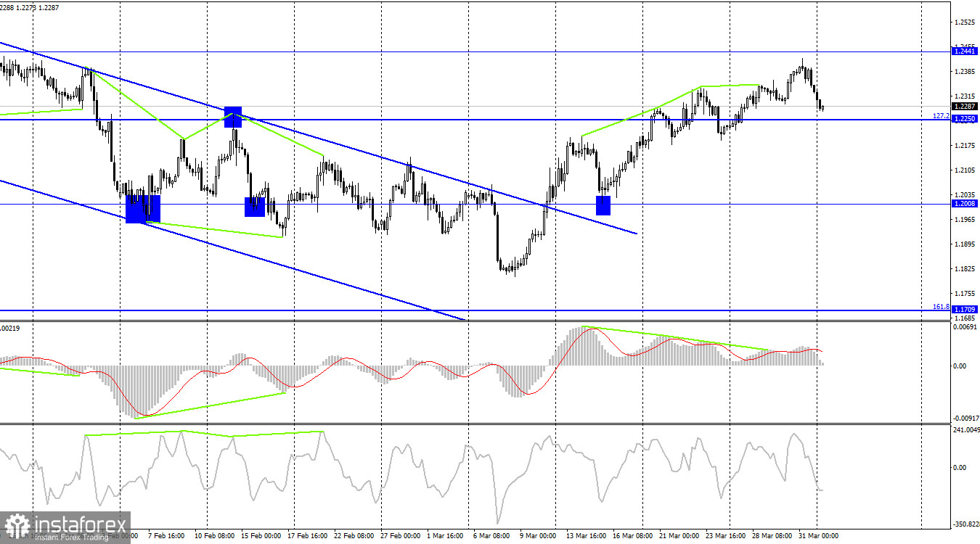The height and width of the screenshot is (544, 980).
Task: Click the 1.2175 price axis value
Action: coord(965,146)
